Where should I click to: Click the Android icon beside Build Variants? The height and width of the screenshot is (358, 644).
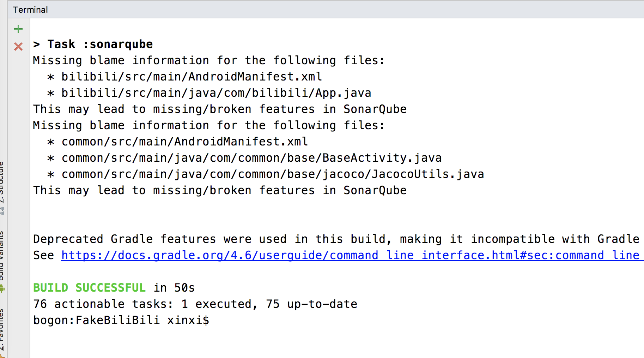click(x=2, y=289)
